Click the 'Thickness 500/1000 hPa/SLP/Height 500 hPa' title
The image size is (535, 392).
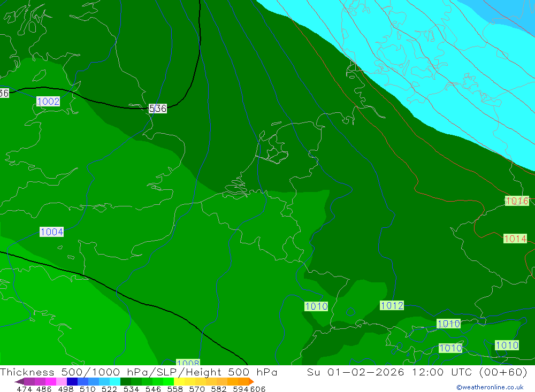[139, 372]
